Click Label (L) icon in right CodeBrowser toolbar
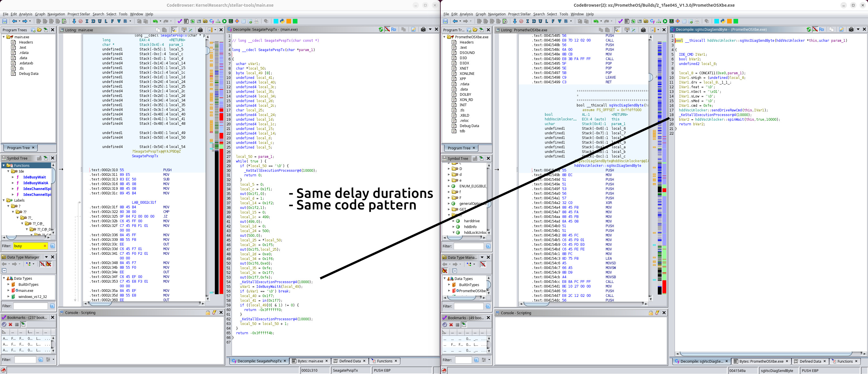Screen dimensions: 868x374 coord(546,21)
